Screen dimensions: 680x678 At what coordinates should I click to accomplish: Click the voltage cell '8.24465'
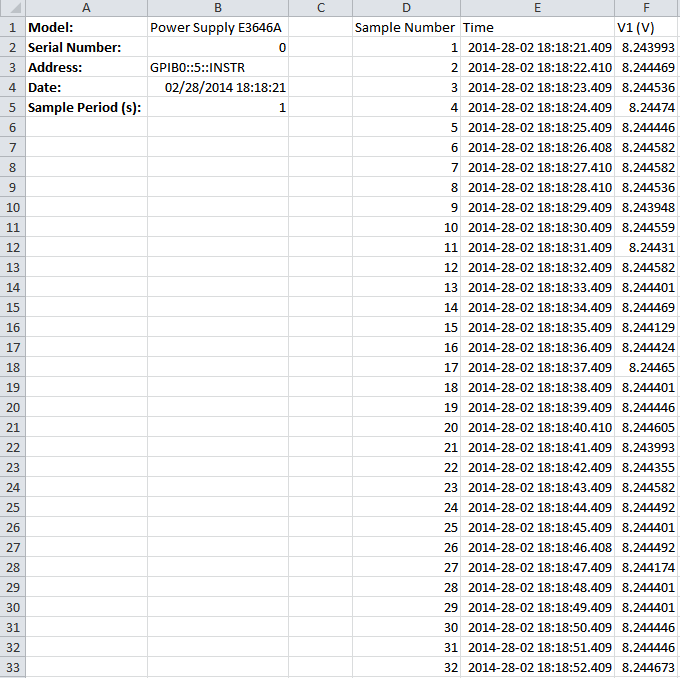coord(647,367)
